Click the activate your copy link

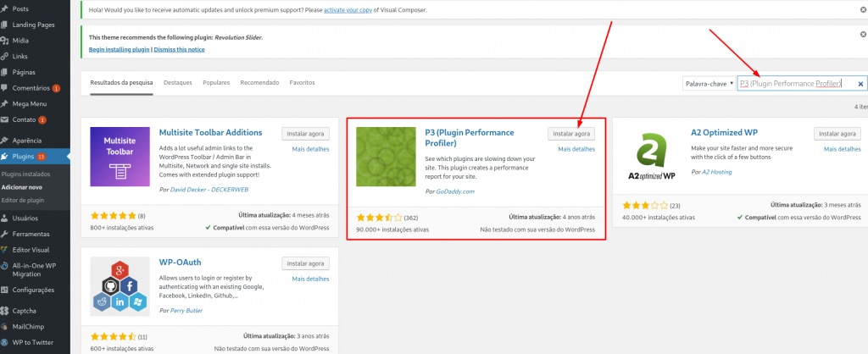(x=347, y=10)
